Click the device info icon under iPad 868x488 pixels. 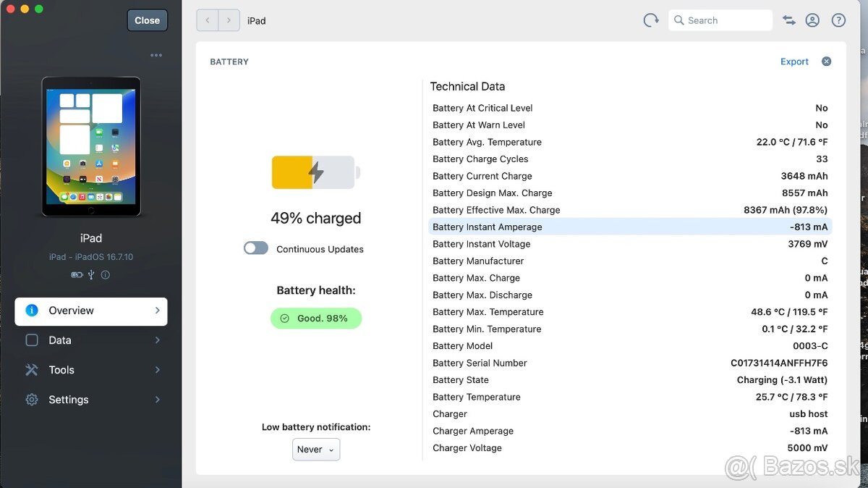(x=106, y=275)
